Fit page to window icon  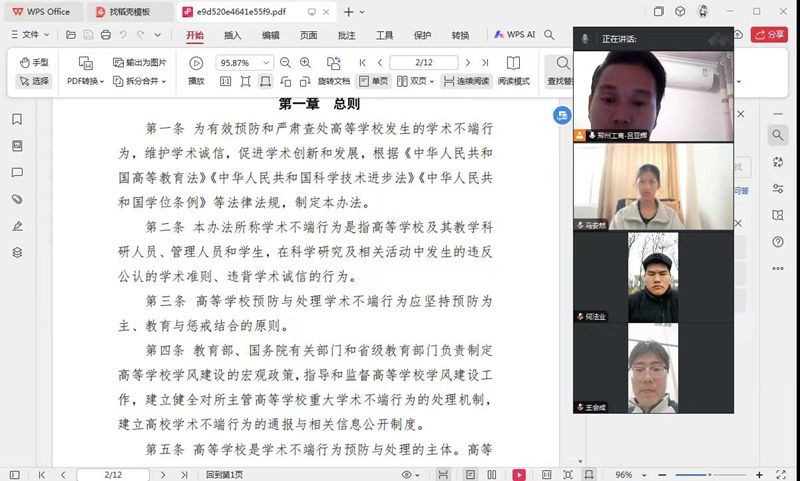[x=245, y=81]
